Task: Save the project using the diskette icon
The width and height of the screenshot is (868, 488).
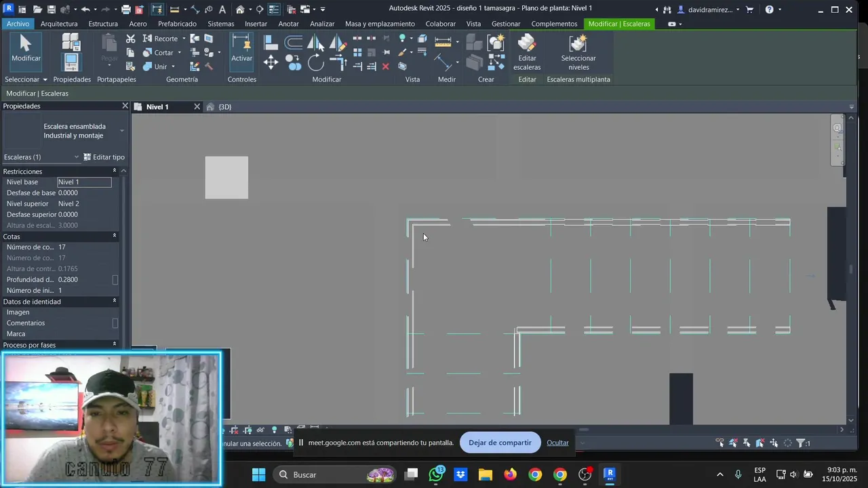Action: 51,9
